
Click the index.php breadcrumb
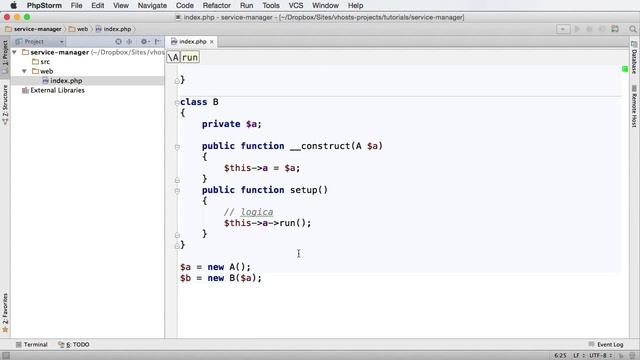[113, 29]
